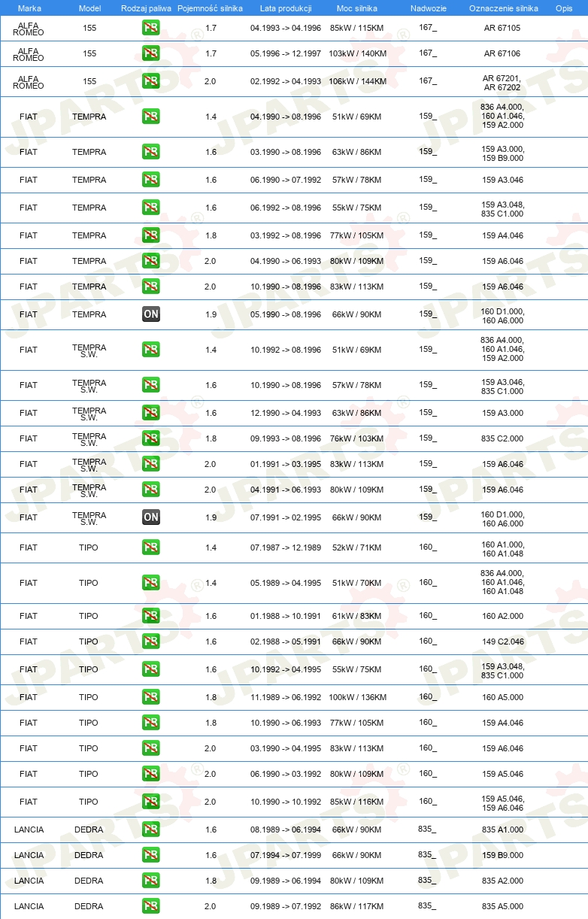The width and height of the screenshot is (588, 919).
Task: Select engine code 159 A5.046 in 80kW Tipo row
Action: click(503, 774)
